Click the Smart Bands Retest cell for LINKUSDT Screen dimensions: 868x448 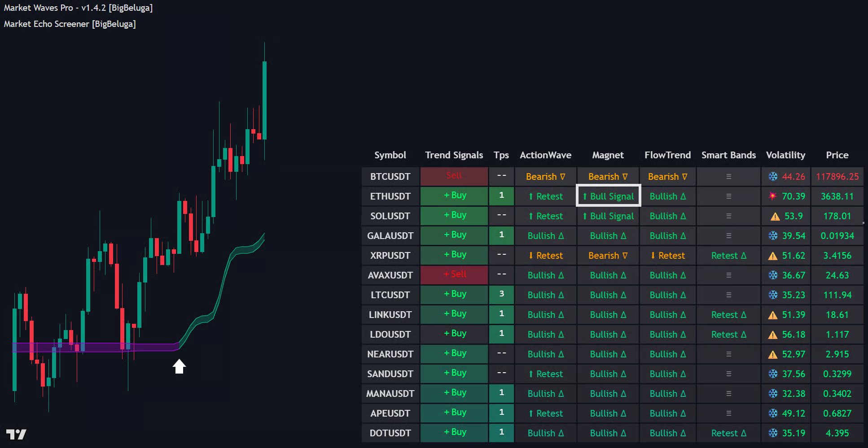[728, 315]
